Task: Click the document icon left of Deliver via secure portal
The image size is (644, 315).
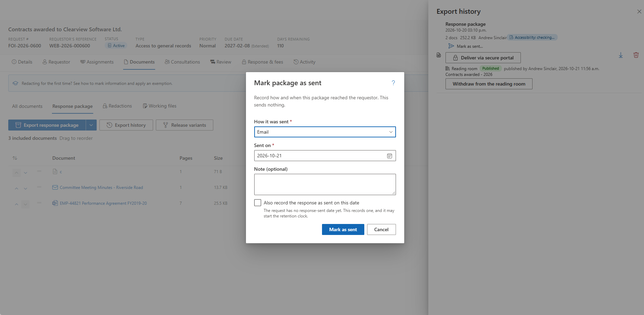Action: point(439,55)
